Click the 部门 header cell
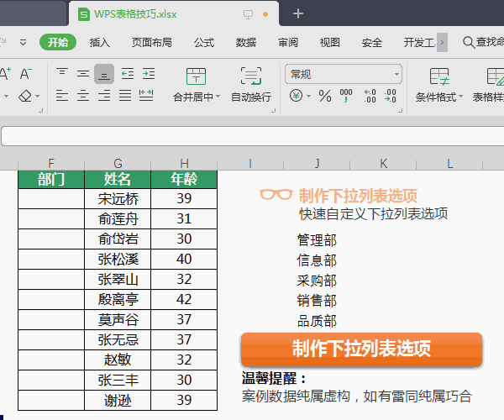The width and height of the screenshot is (504, 420). coord(51,179)
